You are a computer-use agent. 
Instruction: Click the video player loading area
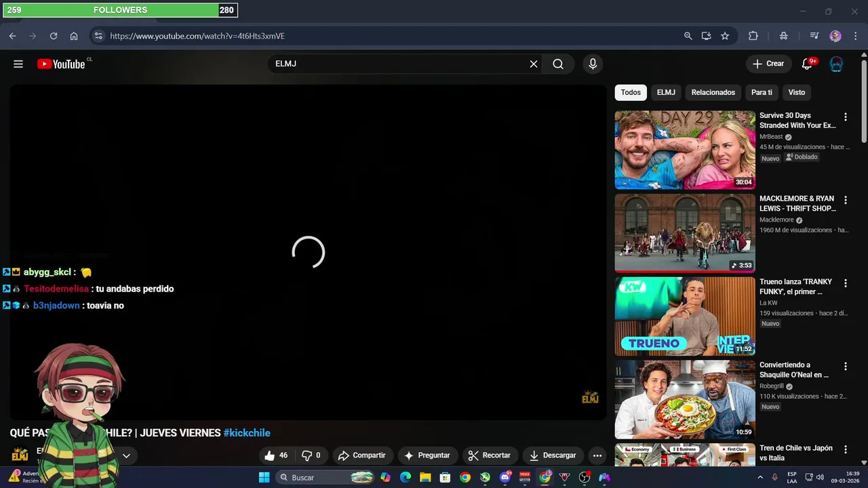(x=309, y=252)
